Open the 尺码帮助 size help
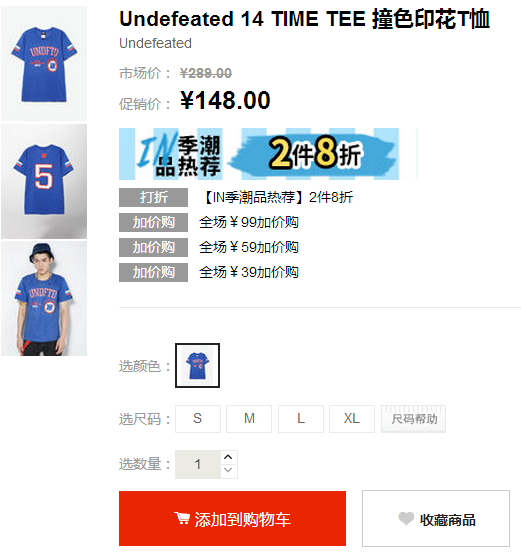 pyautogui.click(x=413, y=419)
